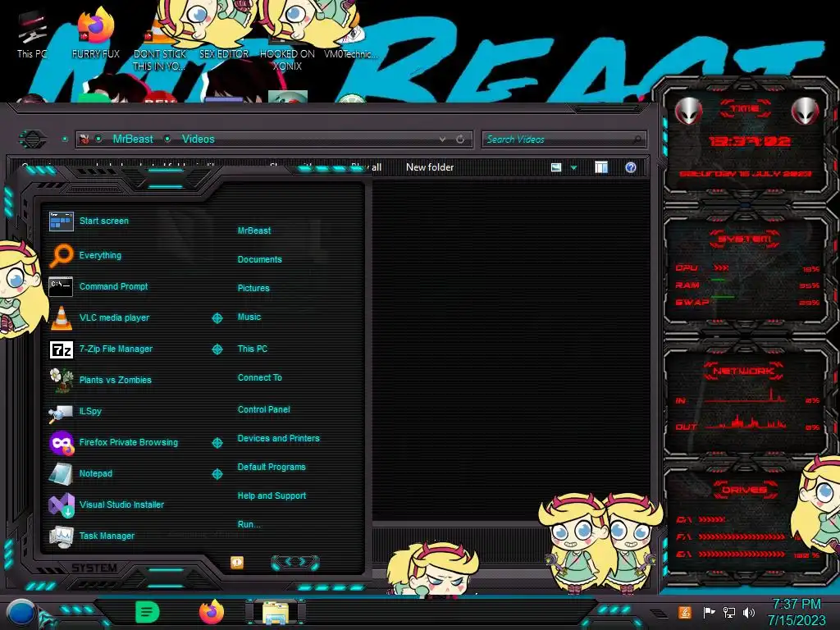Open address bar history dropdown
Screen dimensions: 840x630
[x=442, y=139]
